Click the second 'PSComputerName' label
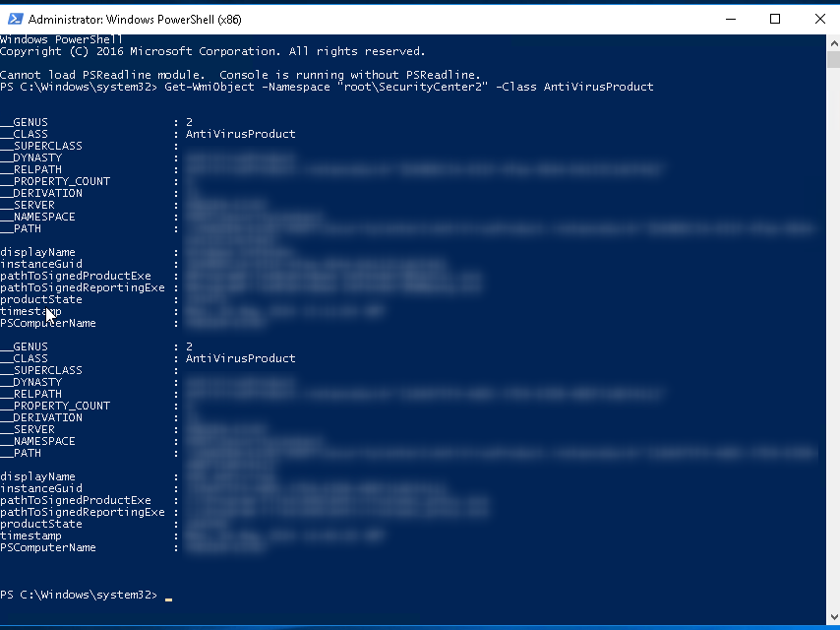The height and width of the screenshot is (630, 840). (48, 547)
